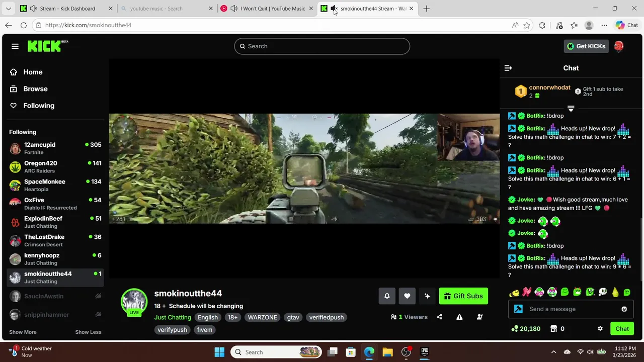Open the channel shop icon

tap(553, 329)
